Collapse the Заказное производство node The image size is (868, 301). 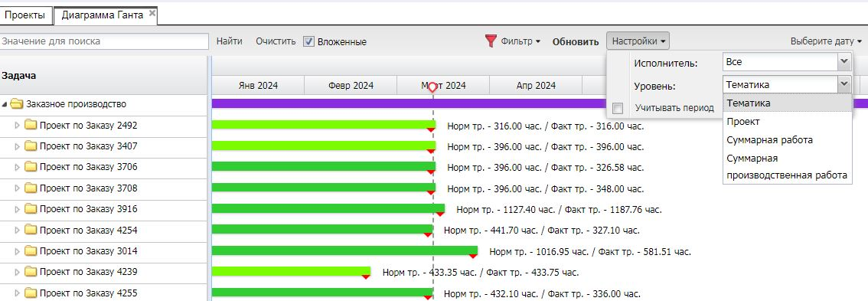pos(5,104)
